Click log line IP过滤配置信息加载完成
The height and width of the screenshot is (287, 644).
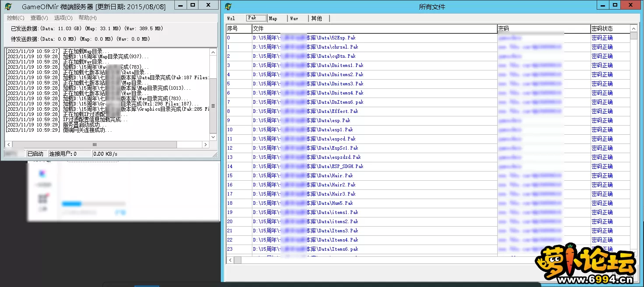point(67,119)
